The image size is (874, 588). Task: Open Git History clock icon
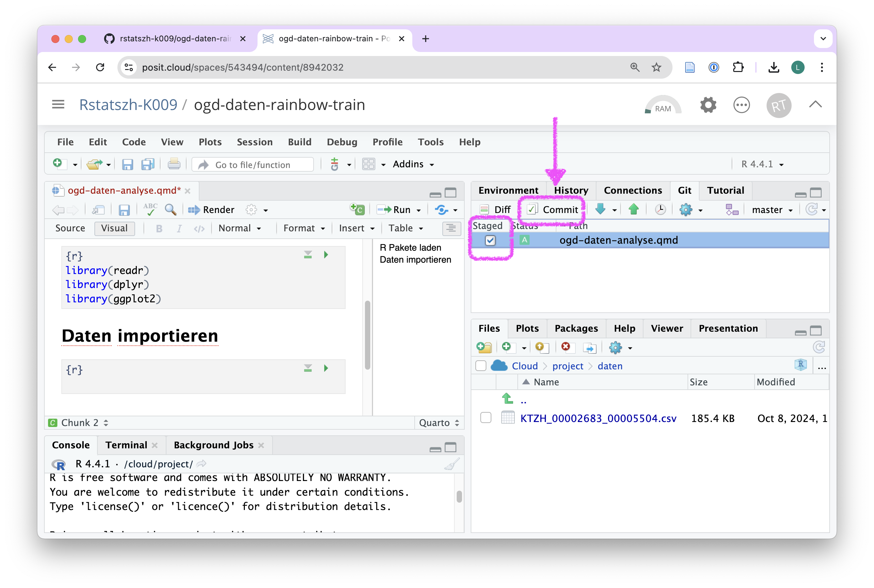pos(660,209)
